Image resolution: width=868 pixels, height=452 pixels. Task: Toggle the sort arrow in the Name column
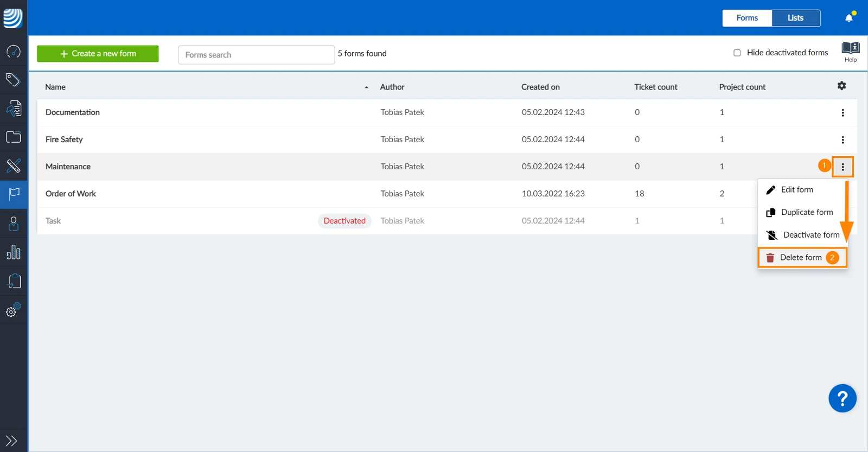(x=366, y=87)
